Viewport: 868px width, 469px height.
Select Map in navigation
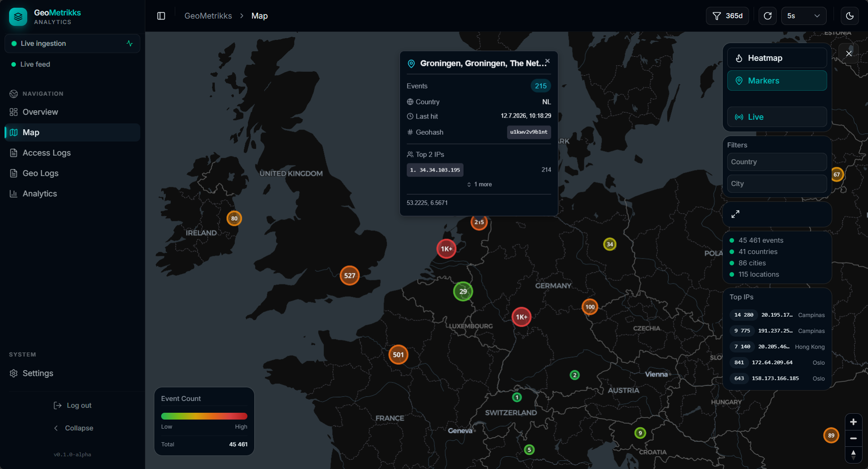click(72, 132)
